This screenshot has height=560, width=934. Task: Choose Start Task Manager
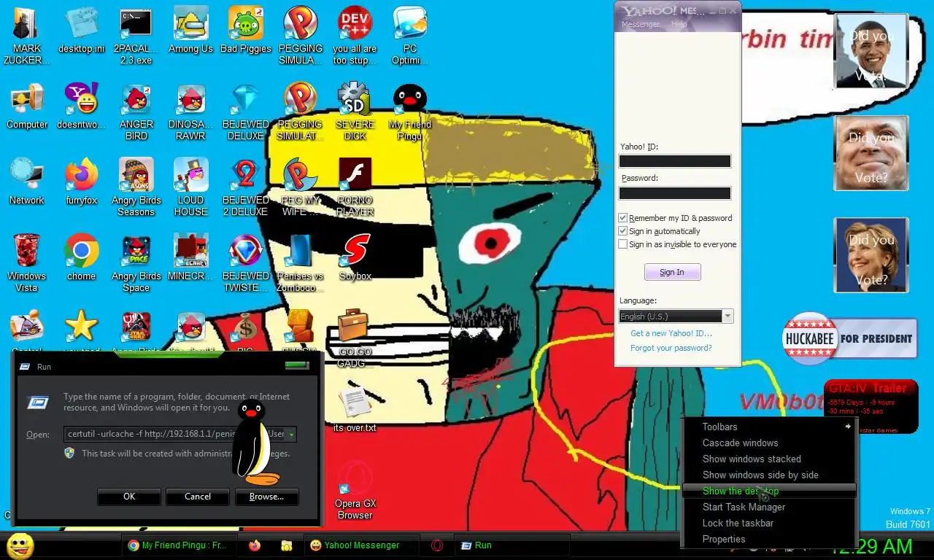(769, 507)
